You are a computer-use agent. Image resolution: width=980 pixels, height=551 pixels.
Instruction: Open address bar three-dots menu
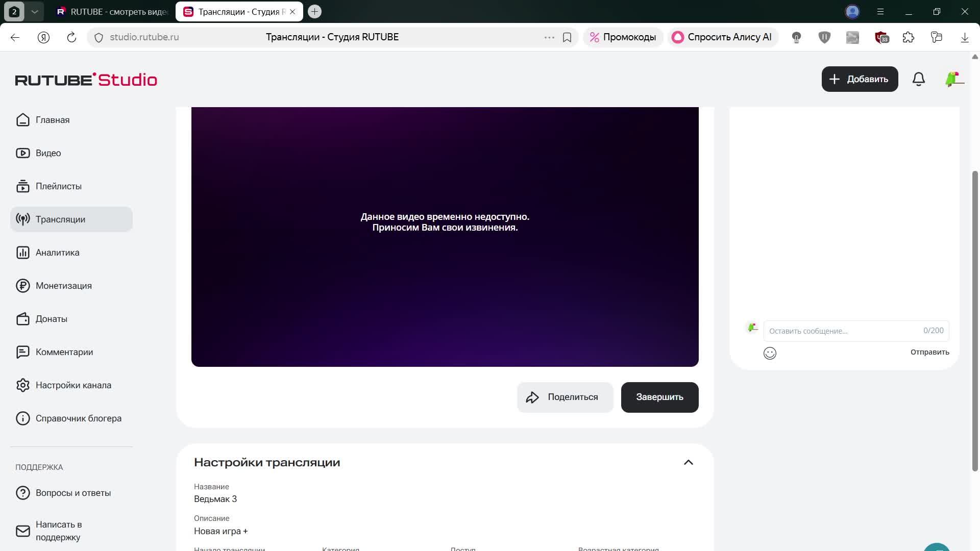click(549, 37)
